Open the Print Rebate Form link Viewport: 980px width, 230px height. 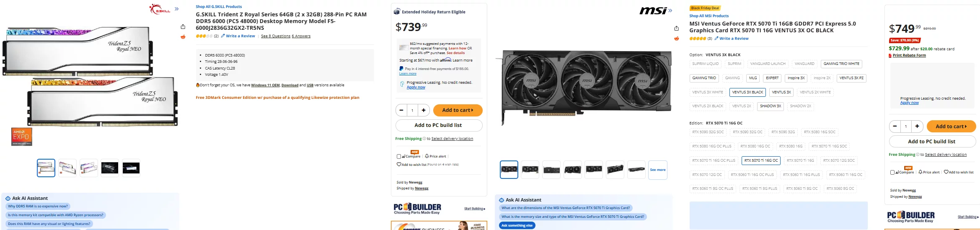[909, 55]
